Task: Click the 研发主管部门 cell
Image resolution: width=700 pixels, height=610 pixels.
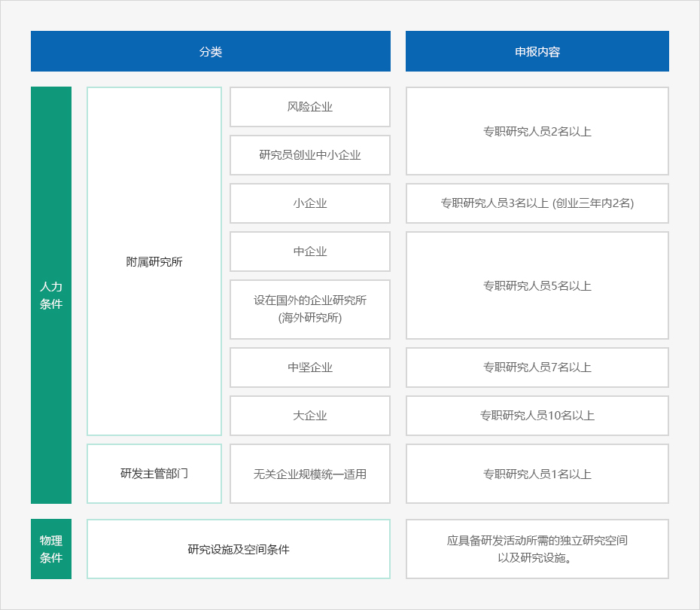Action: [x=154, y=474]
